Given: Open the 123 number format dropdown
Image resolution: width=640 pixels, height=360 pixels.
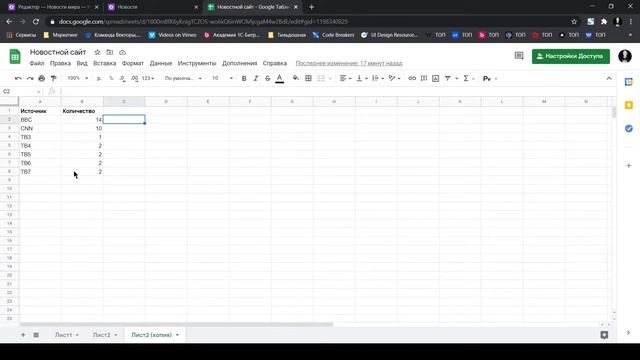Looking at the screenshot, I should [148, 78].
